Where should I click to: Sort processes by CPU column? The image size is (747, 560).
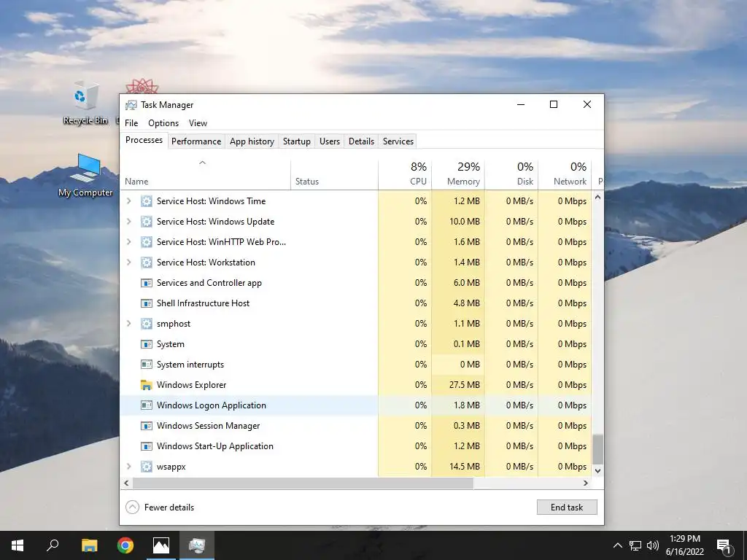coord(405,174)
